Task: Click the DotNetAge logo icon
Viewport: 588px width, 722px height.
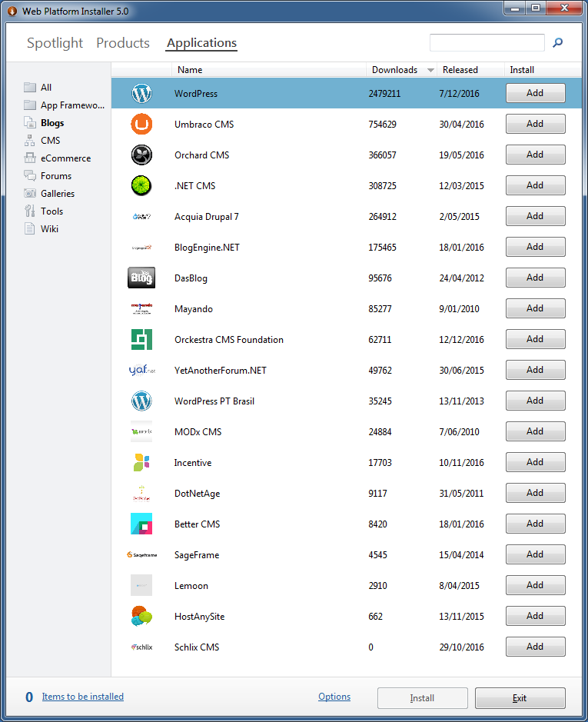Action: click(141, 493)
